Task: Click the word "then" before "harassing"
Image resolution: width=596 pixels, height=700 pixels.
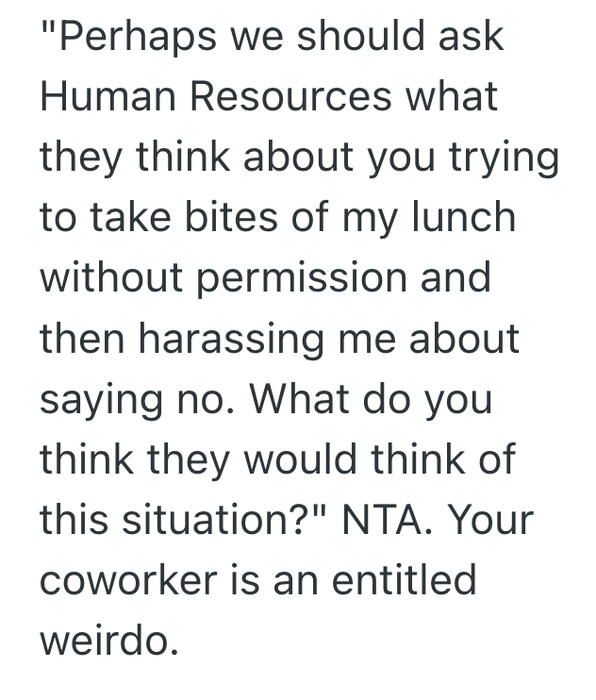Action: [77, 339]
